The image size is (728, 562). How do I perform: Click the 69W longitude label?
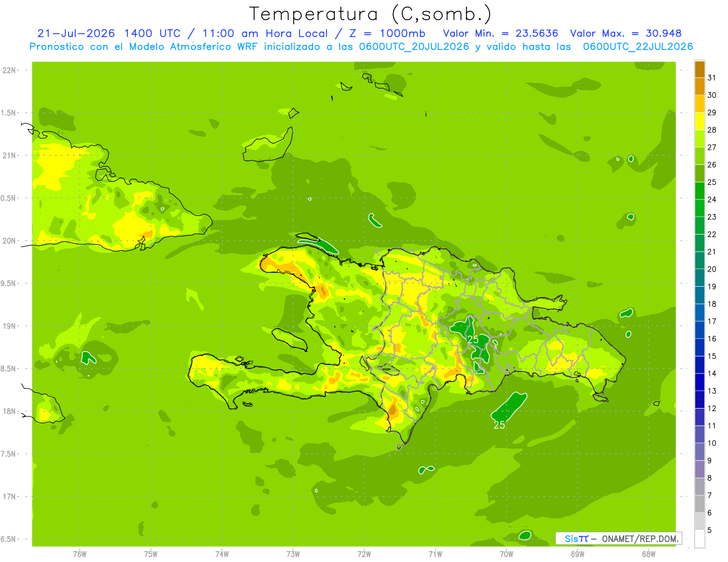coord(578,554)
